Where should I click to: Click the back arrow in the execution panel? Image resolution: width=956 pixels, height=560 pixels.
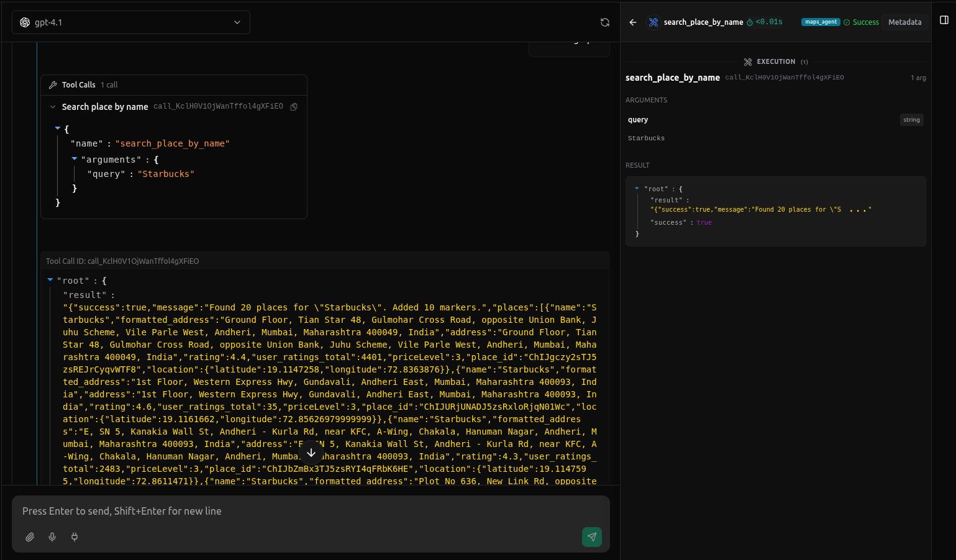(x=632, y=22)
